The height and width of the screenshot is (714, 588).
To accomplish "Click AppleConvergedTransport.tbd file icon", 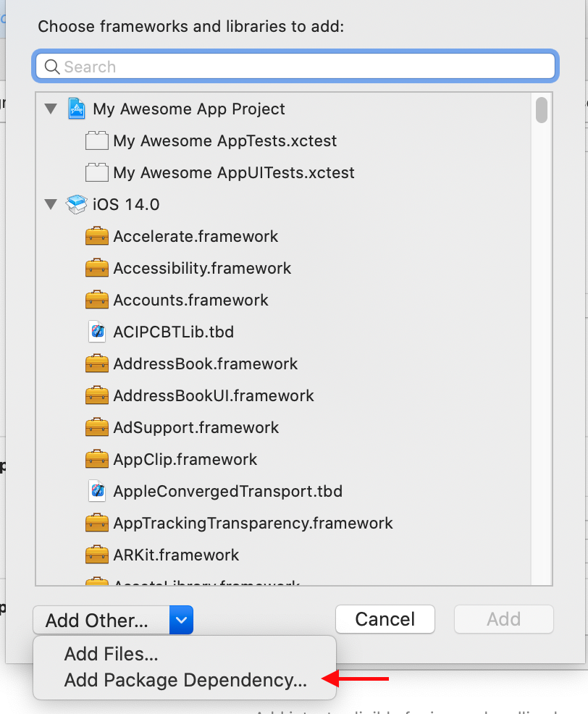I will (x=97, y=491).
